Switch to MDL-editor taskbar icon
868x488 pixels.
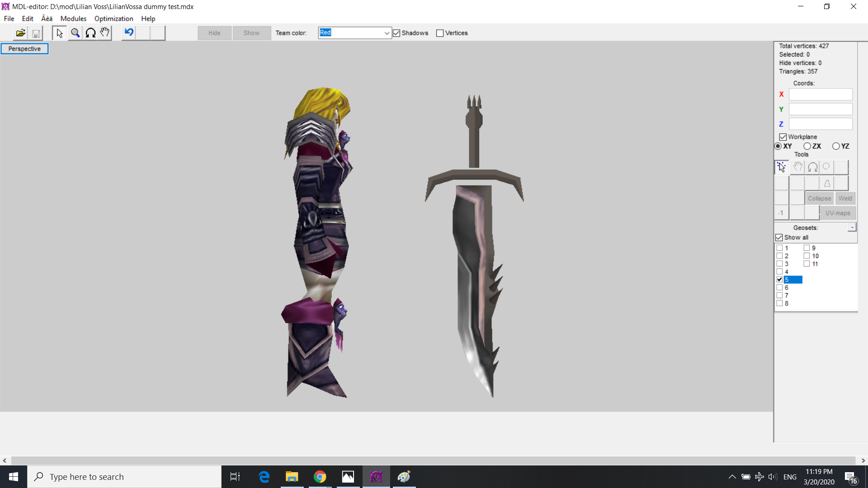[x=376, y=477]
